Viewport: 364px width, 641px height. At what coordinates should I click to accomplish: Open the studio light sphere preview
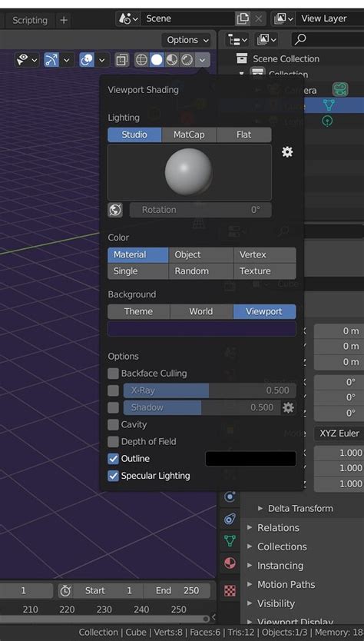(190, 172)
